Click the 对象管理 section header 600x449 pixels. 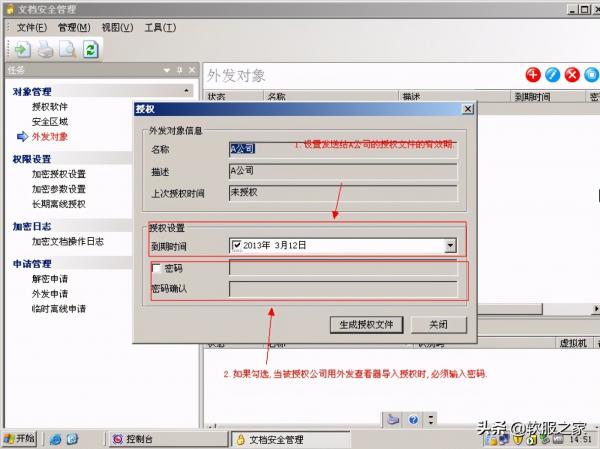[32, 92]
